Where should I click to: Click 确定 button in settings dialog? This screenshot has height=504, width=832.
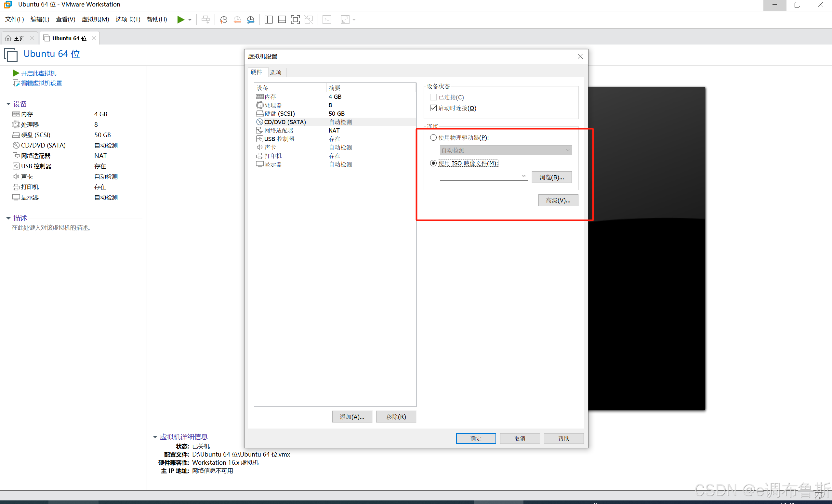476,438
